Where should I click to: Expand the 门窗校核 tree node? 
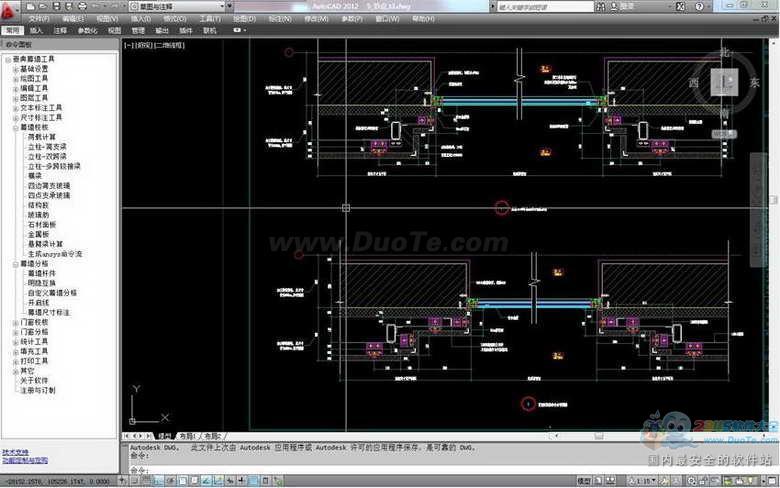pos(15,322)
